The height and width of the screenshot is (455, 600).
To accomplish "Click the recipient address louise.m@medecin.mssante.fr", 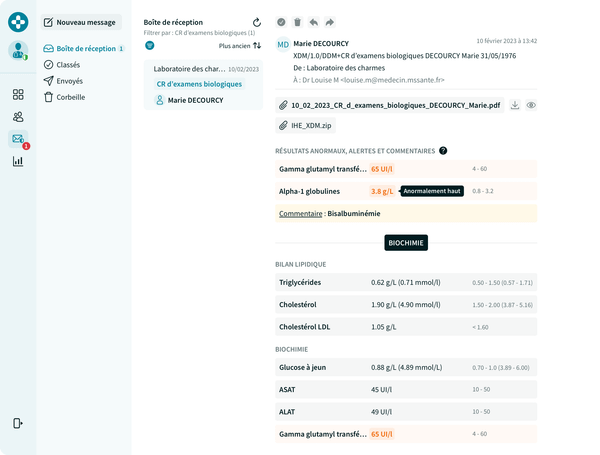I will (393, 80).
